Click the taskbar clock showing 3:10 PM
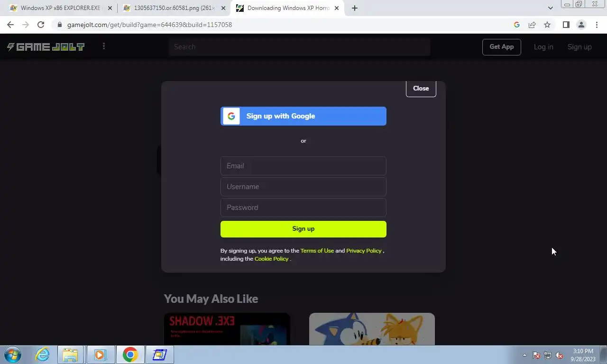Screen dimensions: 607x364 click(583, 355)
